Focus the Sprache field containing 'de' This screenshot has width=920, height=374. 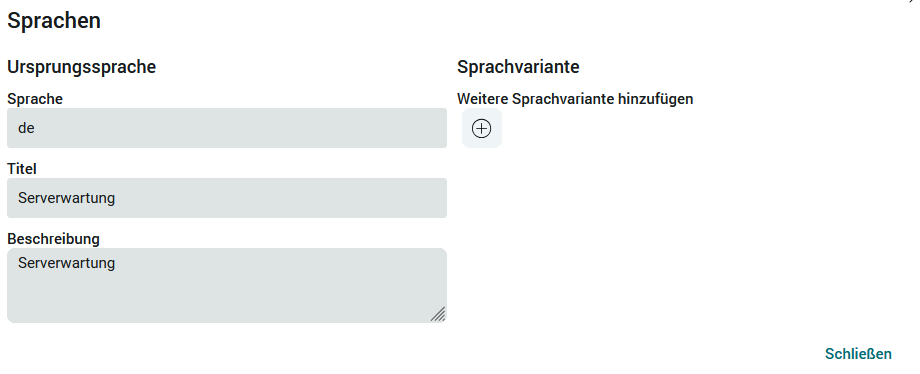click(227, 128)
